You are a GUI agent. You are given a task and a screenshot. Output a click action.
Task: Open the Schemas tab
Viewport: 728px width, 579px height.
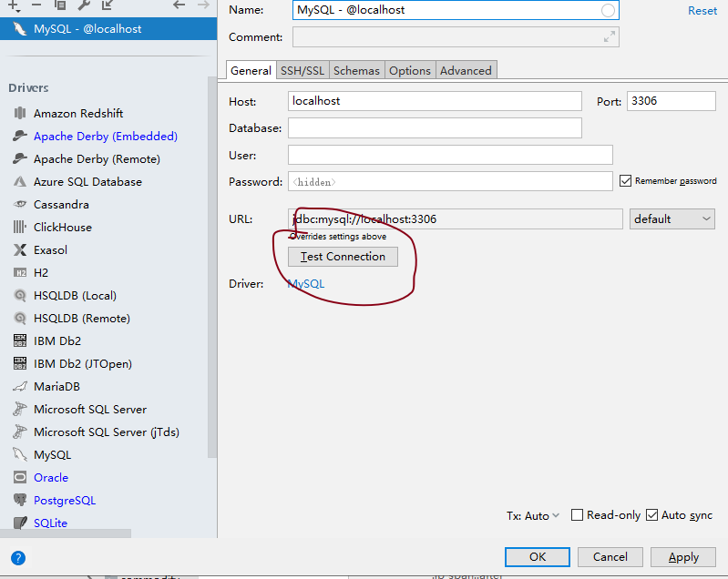point(356,70)
